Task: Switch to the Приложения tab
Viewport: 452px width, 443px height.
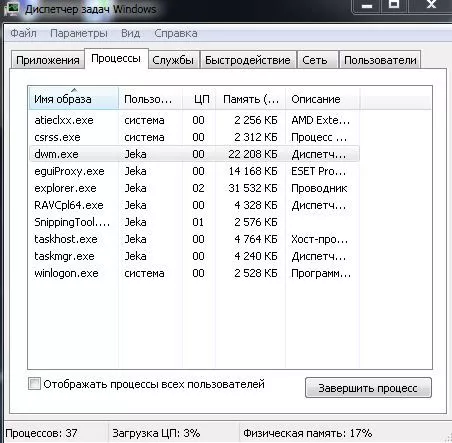Action: point(47,60)
